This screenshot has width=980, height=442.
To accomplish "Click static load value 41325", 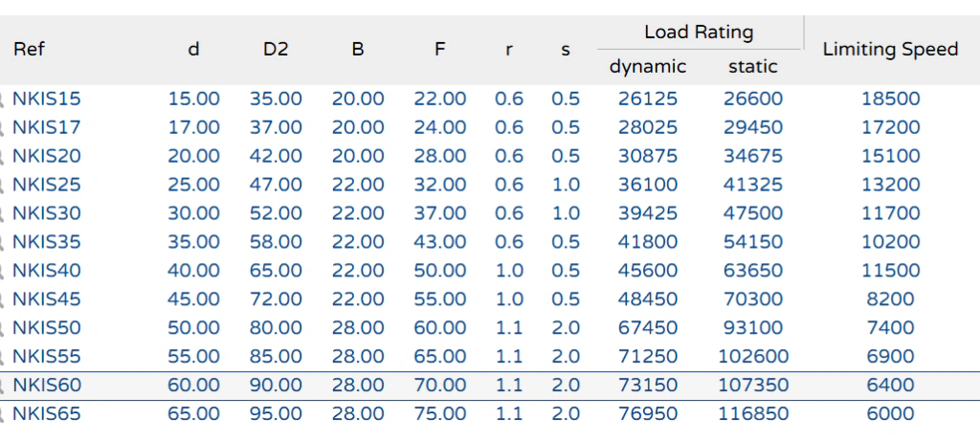I will coord(753,185).
